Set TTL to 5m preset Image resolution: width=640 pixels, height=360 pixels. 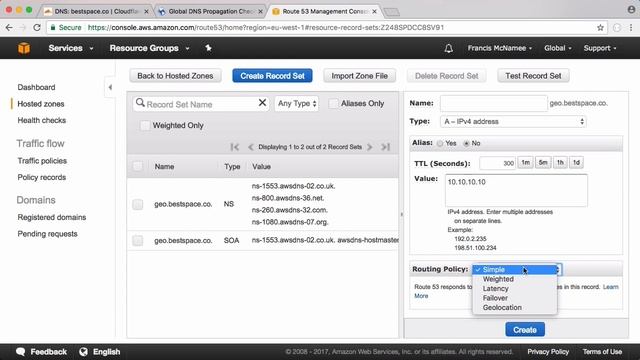click(x=543, y=162)
